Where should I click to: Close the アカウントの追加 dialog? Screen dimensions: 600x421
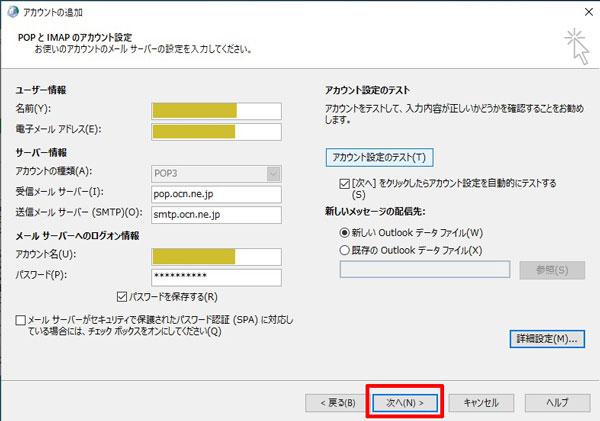[x=589, y=12]
